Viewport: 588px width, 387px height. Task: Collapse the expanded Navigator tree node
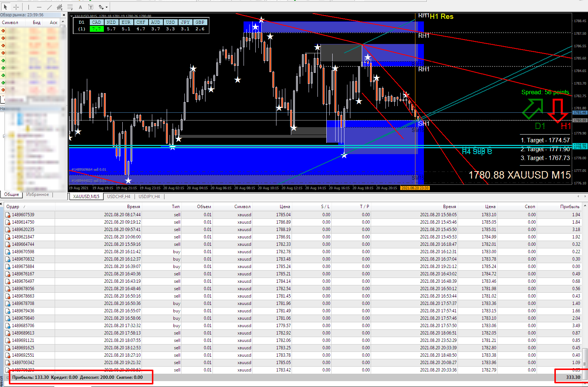coord(4,136)
